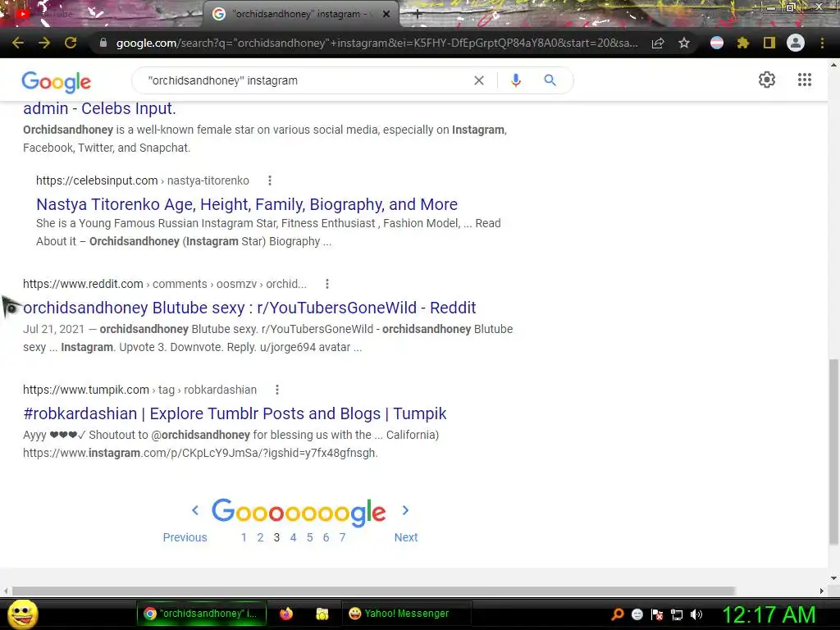Click the right chevron beside the Gooooooogle logo
840x630 pixels.
(405, 510)
